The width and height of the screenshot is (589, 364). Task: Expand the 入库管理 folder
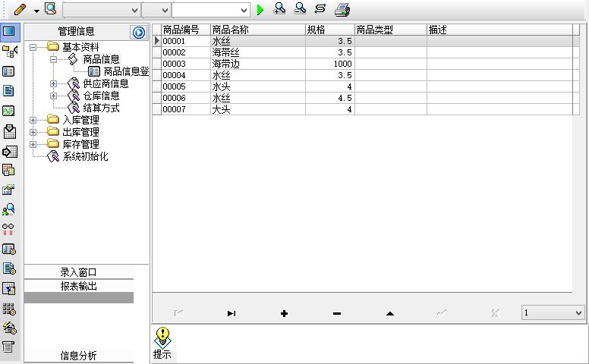point(33,120)
